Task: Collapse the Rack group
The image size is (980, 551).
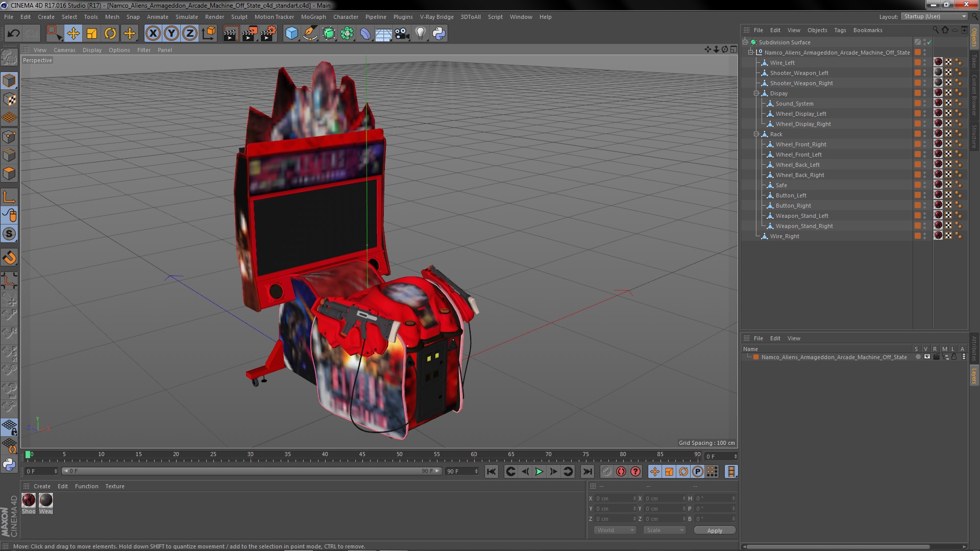Action: pyautogui.click(x=756, y=134)
